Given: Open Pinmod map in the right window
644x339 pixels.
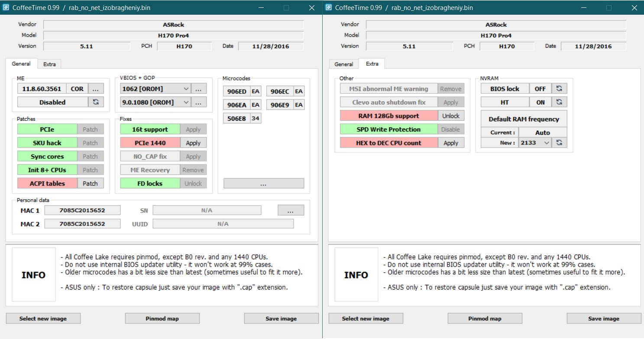Looking at the screenshot, I should click(x=485, y=318).
